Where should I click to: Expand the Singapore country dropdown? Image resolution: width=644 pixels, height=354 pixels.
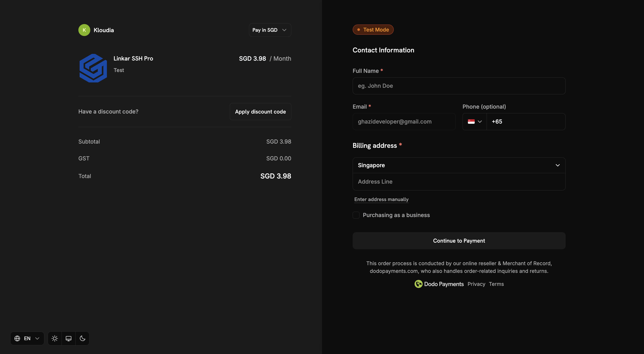[x=459, y=165]
